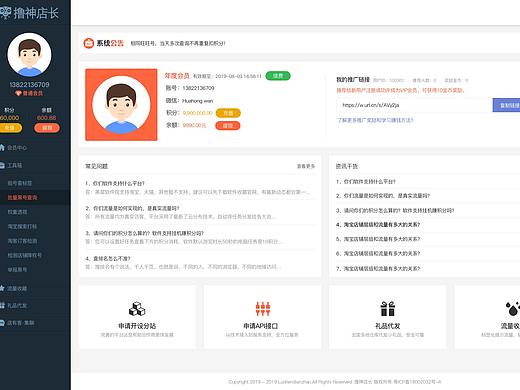Open news item 2 about 流量 in right panel
This screenshot has width=520, height=390.
383,196
